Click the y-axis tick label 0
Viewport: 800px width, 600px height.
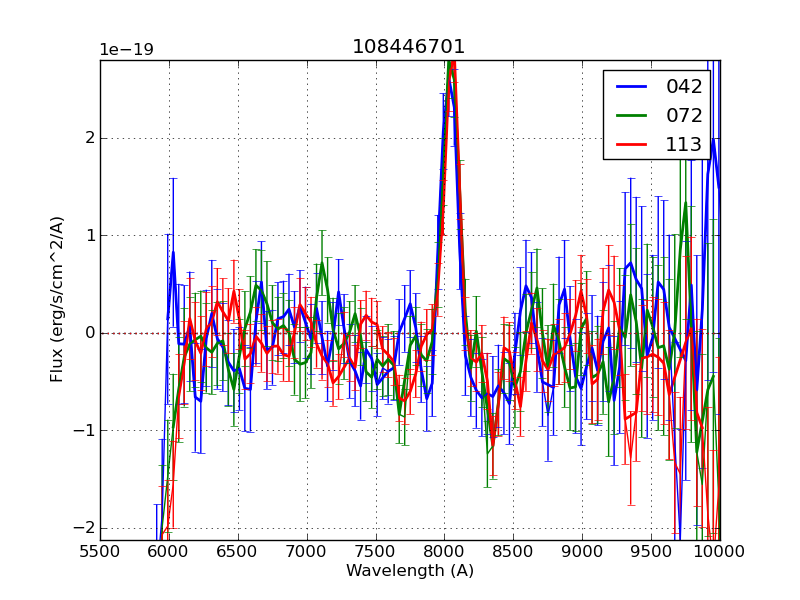click(89, 333)
